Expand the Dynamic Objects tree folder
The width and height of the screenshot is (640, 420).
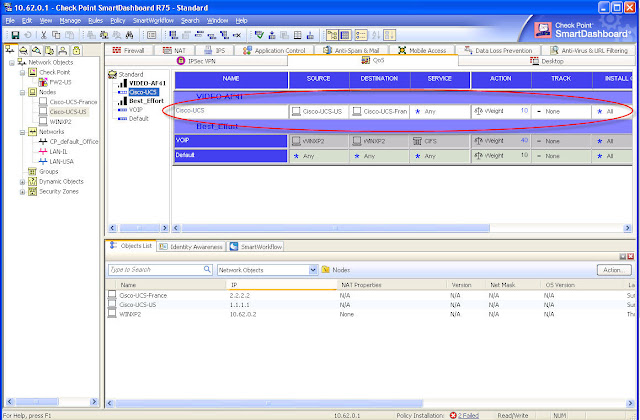point(22,182)
